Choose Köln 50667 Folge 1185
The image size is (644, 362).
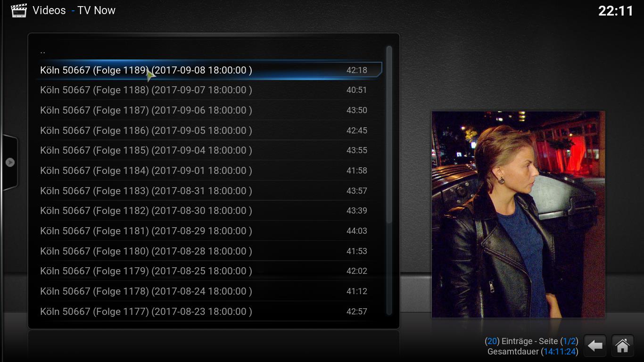[209, 150]
